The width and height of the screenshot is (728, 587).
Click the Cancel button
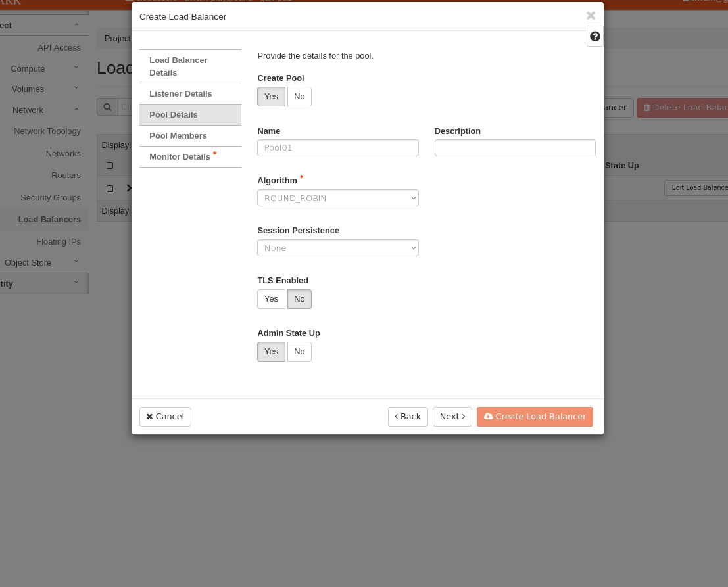pyautogui.click(x=165, y=417)
